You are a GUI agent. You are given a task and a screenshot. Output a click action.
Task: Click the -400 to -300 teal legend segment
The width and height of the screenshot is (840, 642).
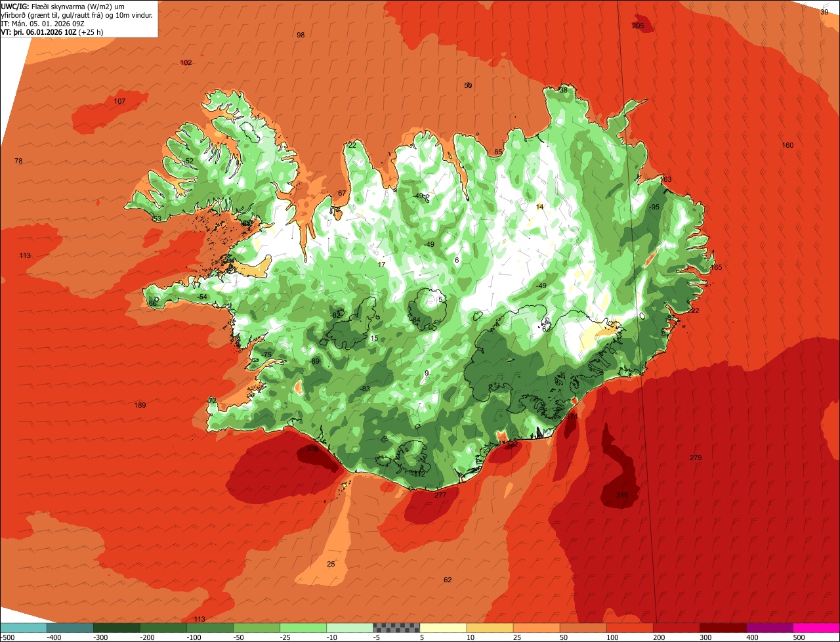point(70,627)
